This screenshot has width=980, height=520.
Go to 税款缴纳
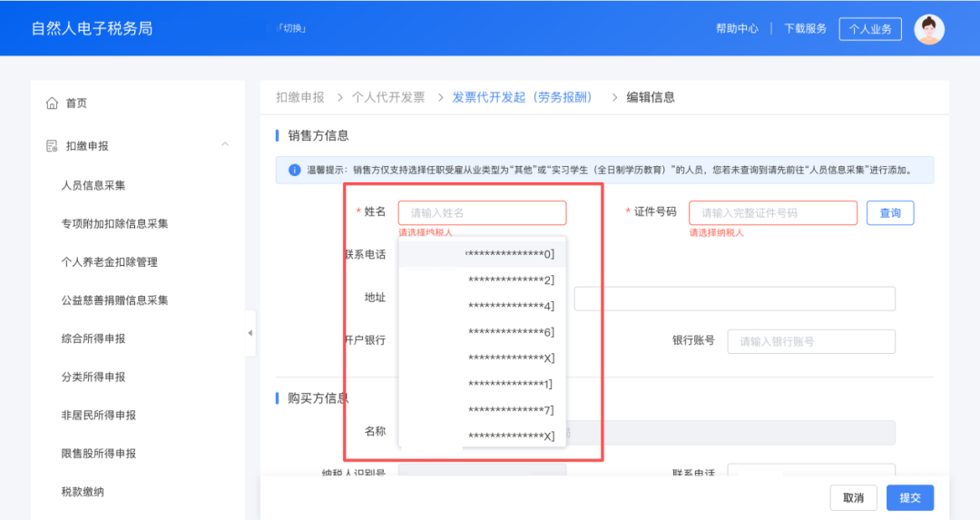click(83, 492)
